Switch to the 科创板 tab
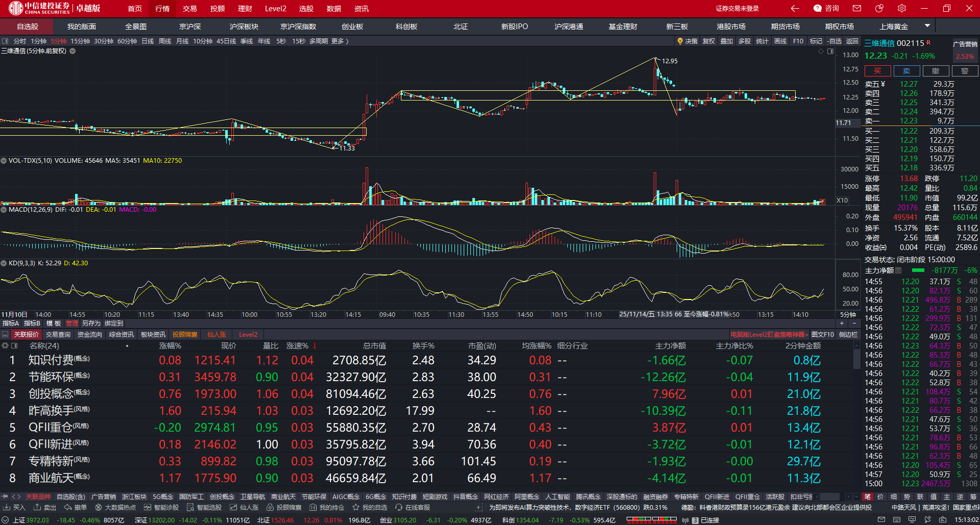980x525 pixels. (x=407, y=27)
